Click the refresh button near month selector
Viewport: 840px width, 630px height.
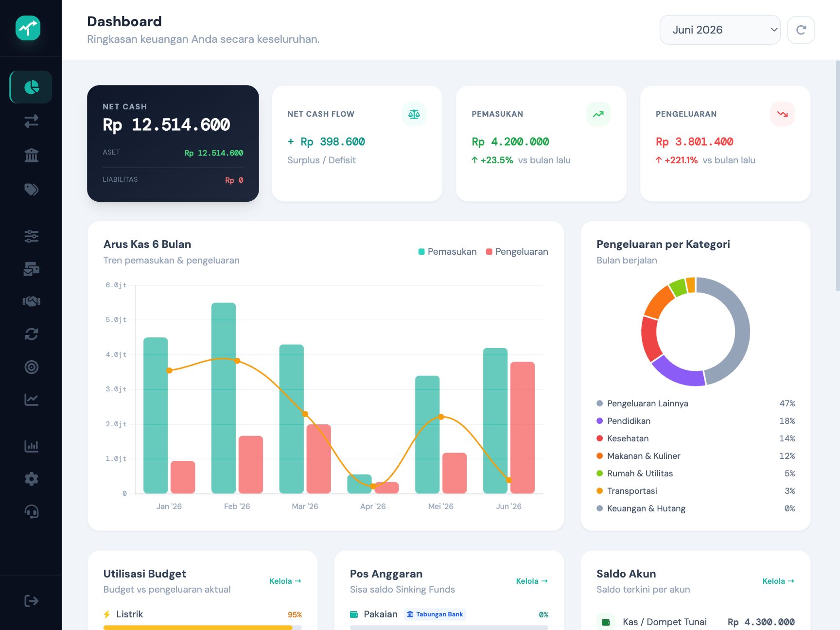pos(801,30)
